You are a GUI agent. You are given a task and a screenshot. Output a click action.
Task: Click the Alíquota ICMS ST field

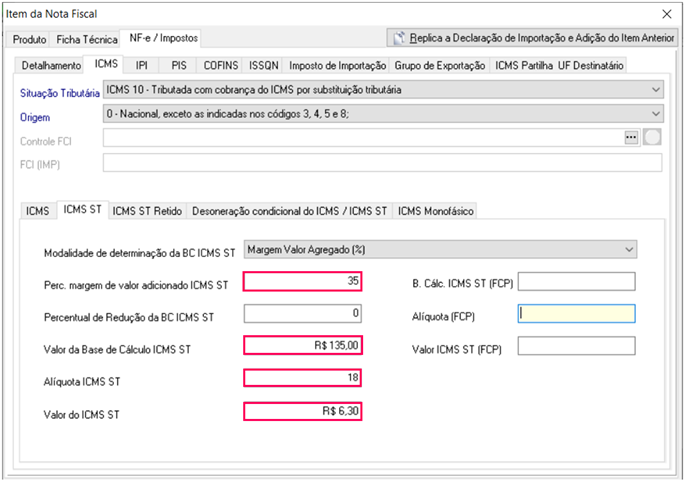coord(302,378)
